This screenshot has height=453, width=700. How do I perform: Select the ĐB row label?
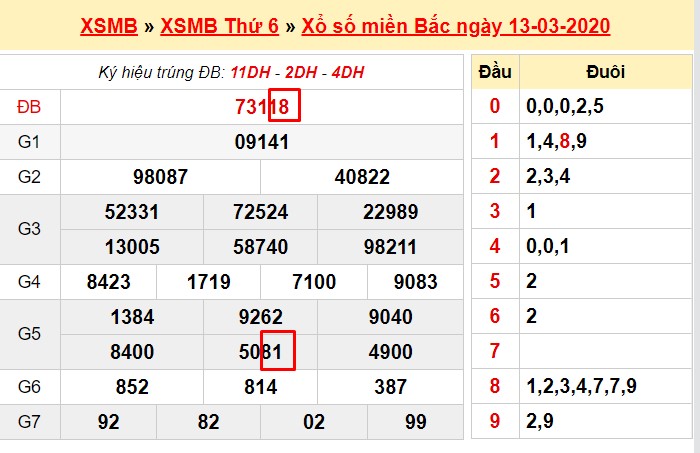pyautogui.click(x=30, y=107)
